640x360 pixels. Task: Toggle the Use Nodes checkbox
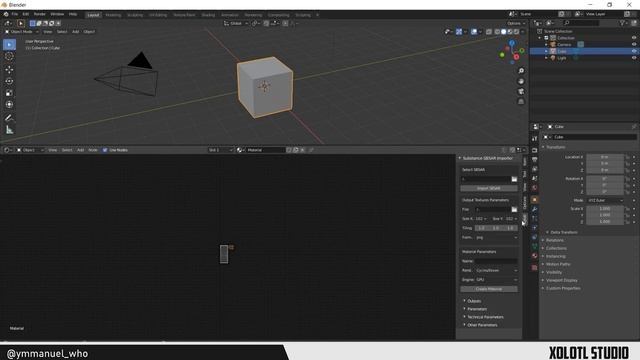coord(105,150)
